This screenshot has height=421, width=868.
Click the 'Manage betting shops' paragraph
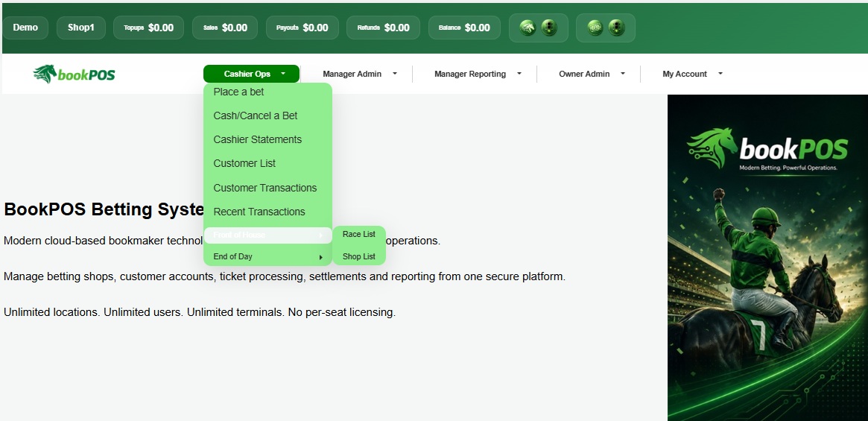point(285,276)
